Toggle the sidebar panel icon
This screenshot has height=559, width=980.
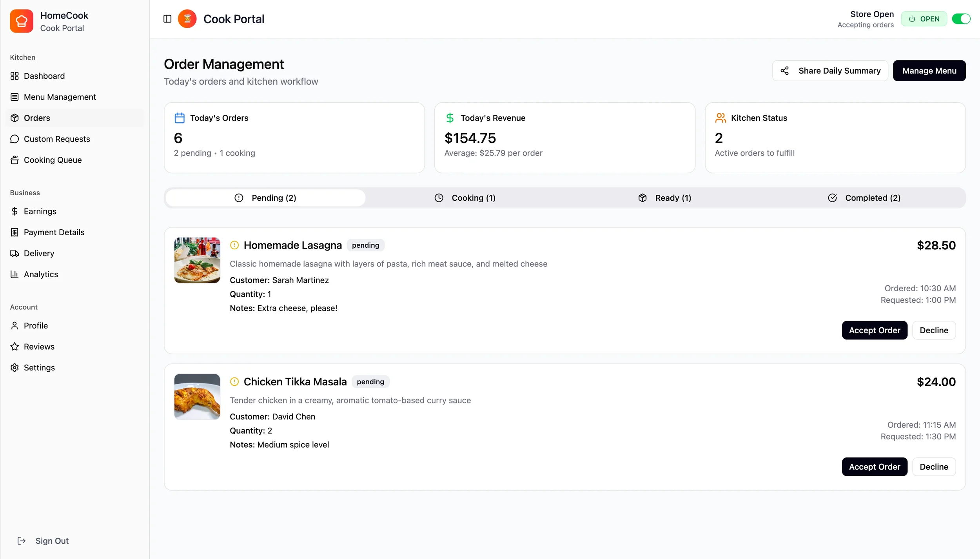[x=167, y=19]
